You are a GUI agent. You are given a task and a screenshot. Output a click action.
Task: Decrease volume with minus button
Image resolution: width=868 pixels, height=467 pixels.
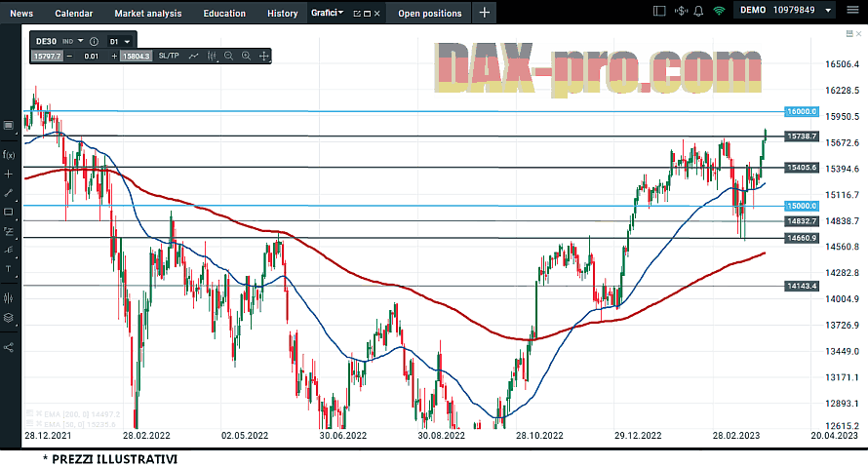tap(70, 56)
